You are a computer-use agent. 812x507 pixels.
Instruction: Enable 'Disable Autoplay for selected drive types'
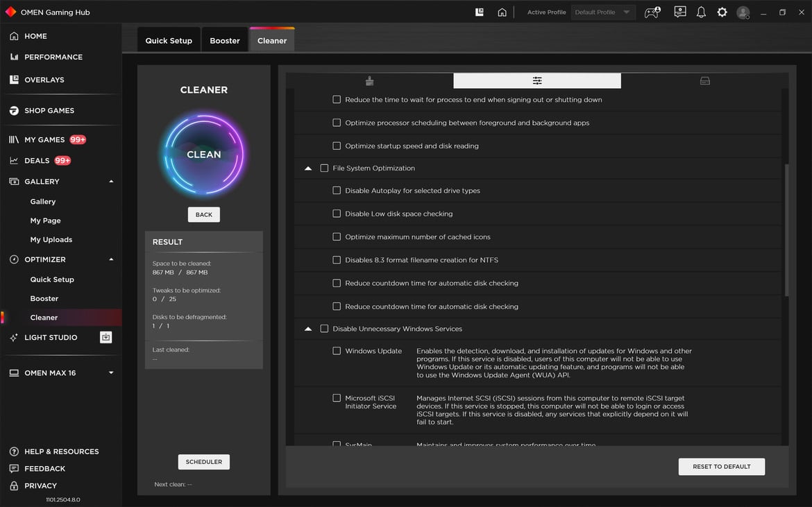[x=337, y=190]
